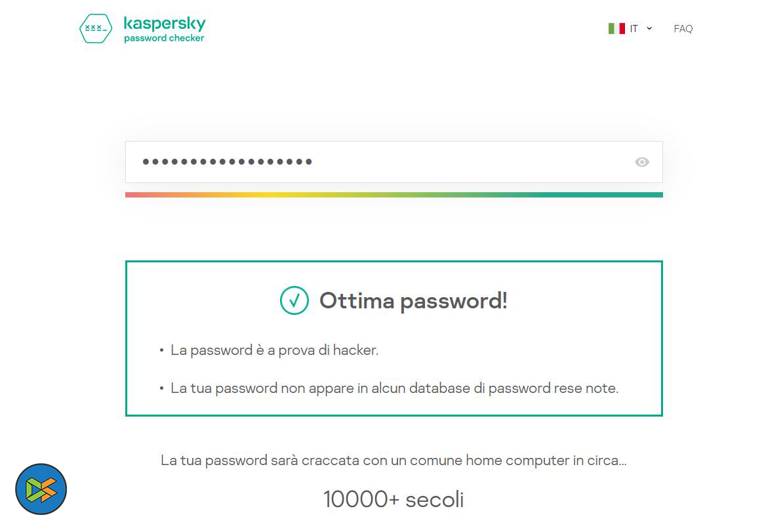The width and height of the screenshot is (768, 532).
Task: Expand the language chevron arrow
Action: click(649, 28)
